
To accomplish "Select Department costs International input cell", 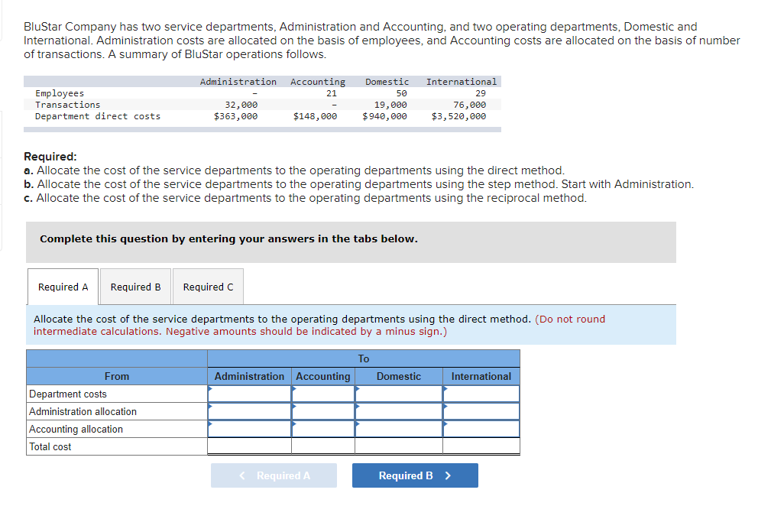I will (481, 394).
